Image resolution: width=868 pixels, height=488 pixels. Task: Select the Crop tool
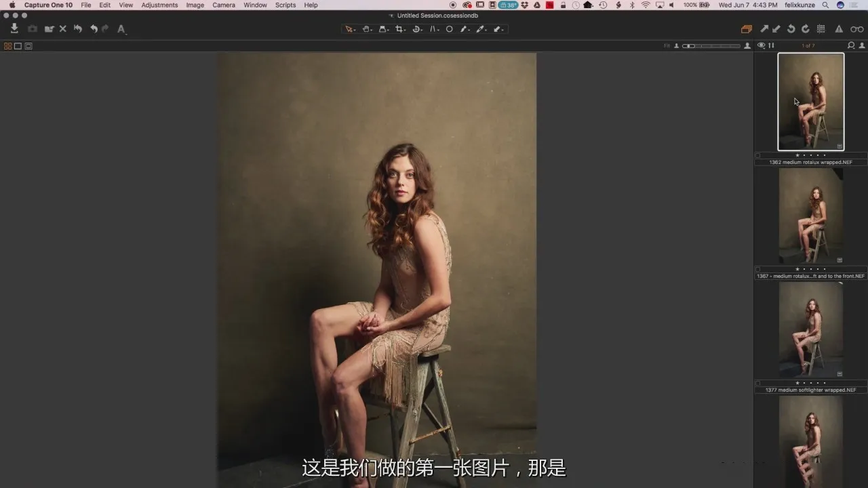400,29
